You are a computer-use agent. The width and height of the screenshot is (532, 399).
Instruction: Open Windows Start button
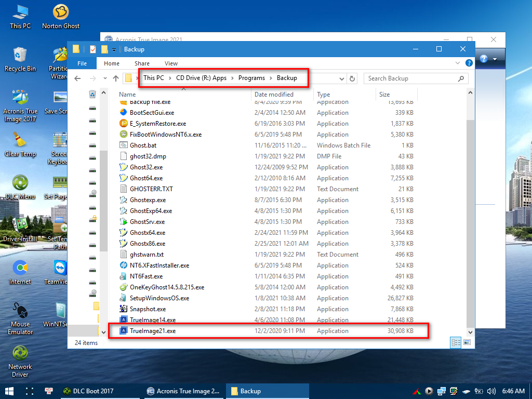[x=9, y=391]
